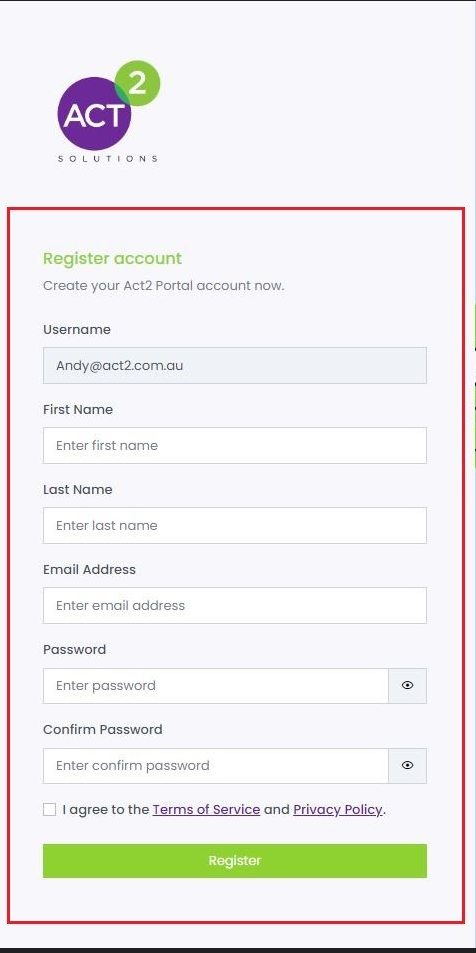The height and width of the screenshot is (953, 476).
Task: Click the "I agree to the" text
Action: [x=106, y=810]
